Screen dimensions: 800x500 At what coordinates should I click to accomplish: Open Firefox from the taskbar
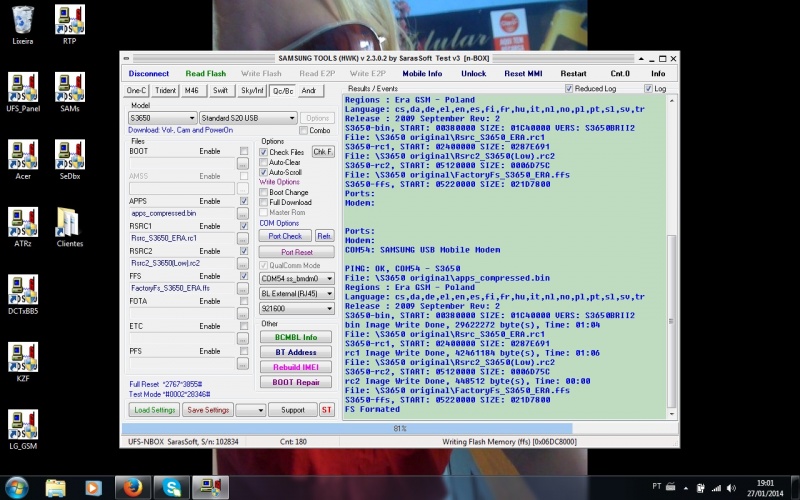[133, 488]
